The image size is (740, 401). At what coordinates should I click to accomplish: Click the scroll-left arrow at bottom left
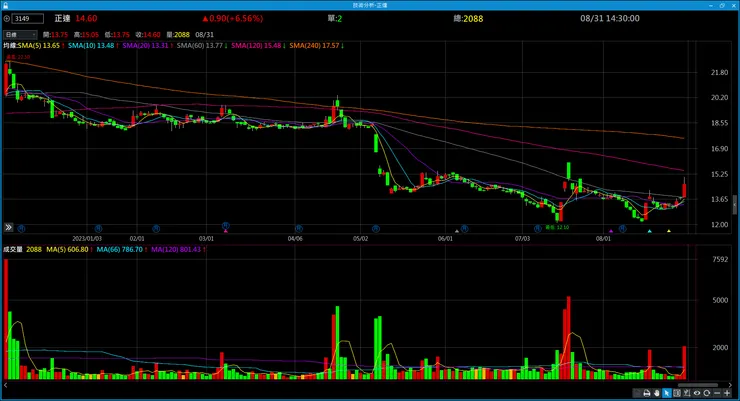(6, 385)
